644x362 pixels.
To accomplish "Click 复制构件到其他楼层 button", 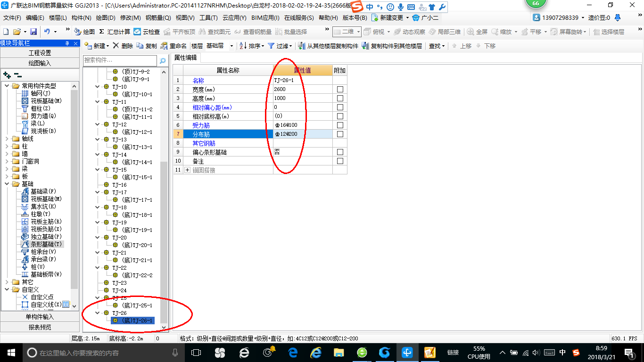I will [392, 46].
